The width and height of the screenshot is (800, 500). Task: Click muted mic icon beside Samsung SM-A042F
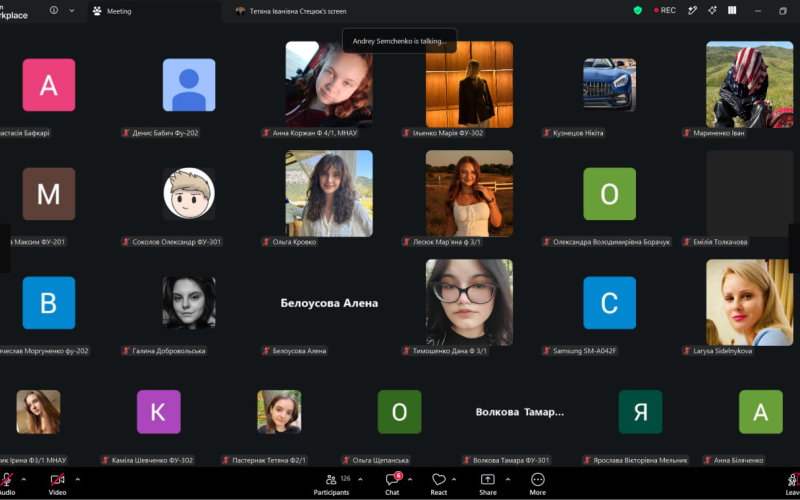(547, 351)
